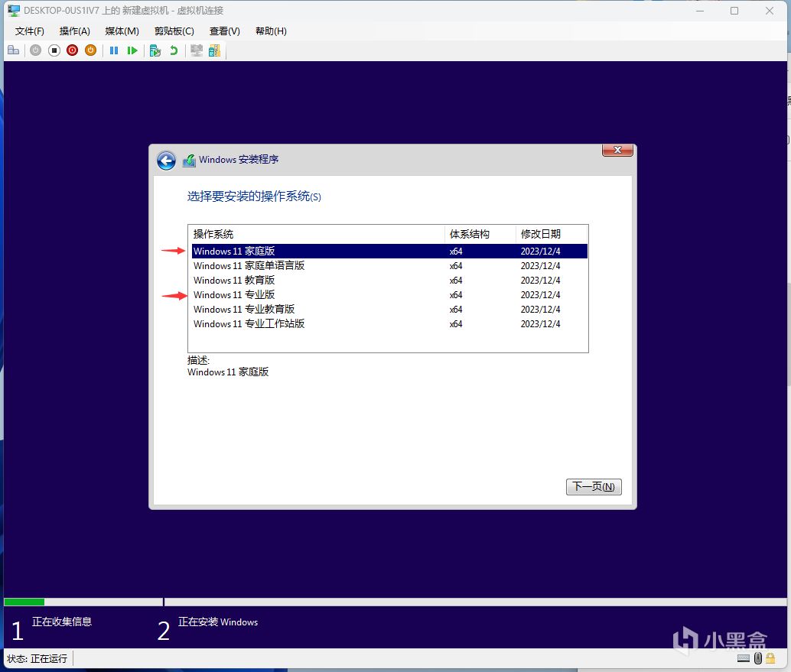Turn off the VM with the black square icon
791x672 pixels.
54,50
